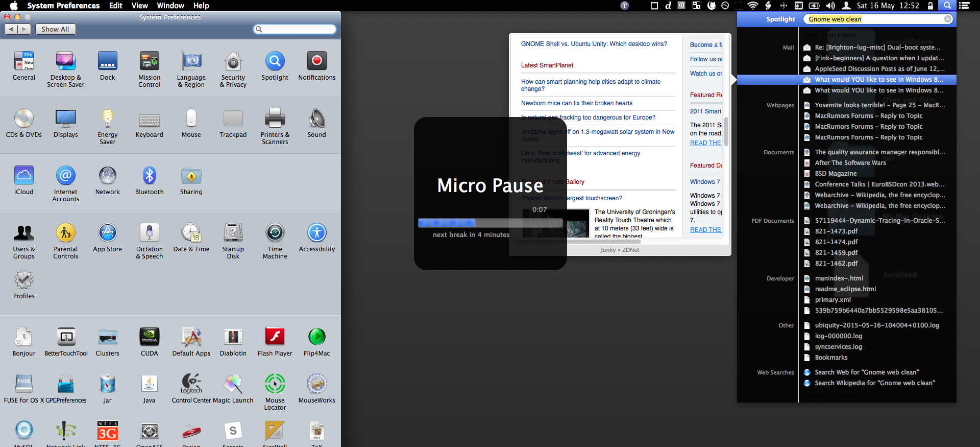Open Mouse preference pane
This screenshot has height=447, width=980.
click(191, 123)
